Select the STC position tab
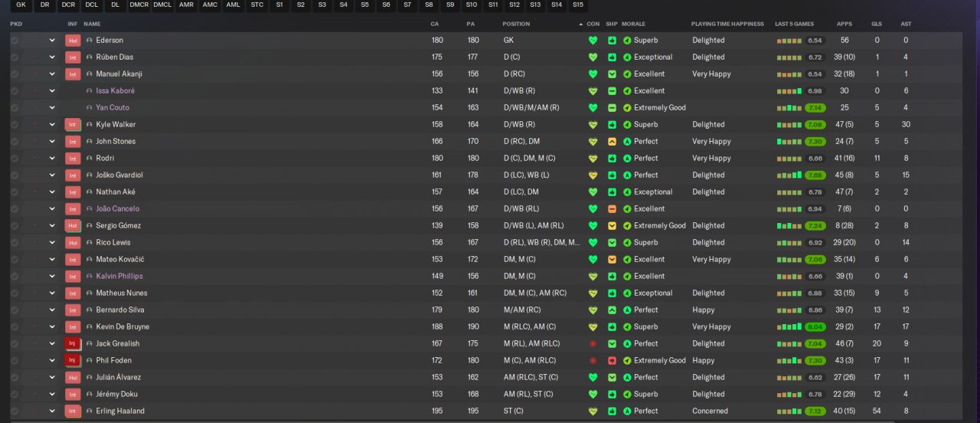The height and width of the screenshot is (423, 980). [x=257, y=5]
